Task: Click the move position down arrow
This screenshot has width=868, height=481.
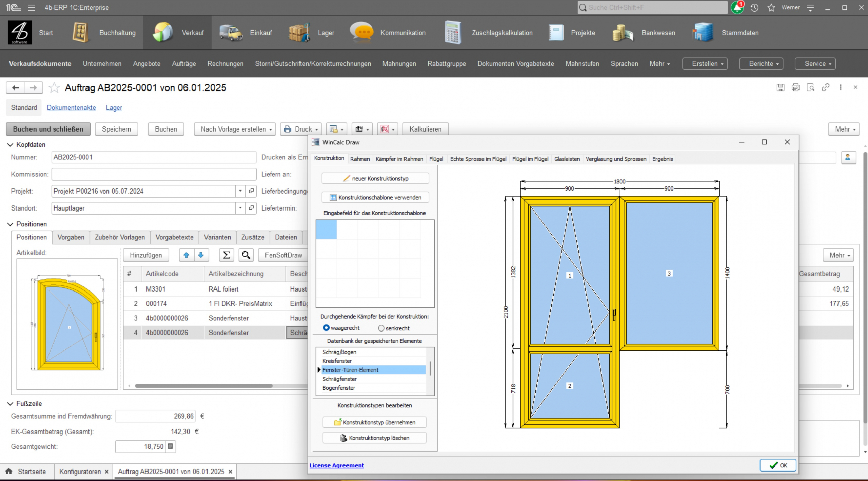Action: click(201, 255)
